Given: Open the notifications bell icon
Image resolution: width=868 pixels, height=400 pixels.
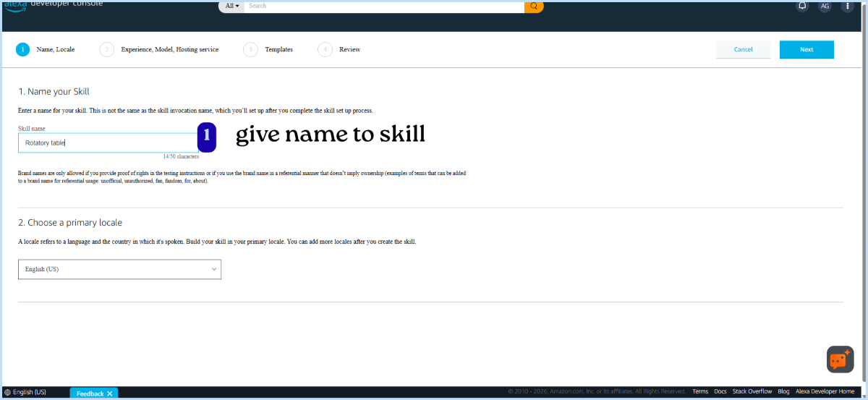Looking at the screenshot, I should point(802,6).
